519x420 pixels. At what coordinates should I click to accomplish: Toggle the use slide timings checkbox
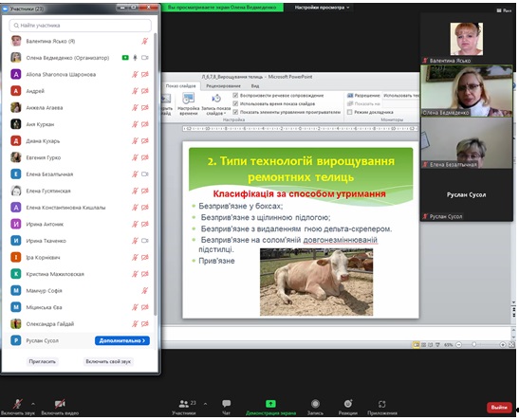[235, 103]
